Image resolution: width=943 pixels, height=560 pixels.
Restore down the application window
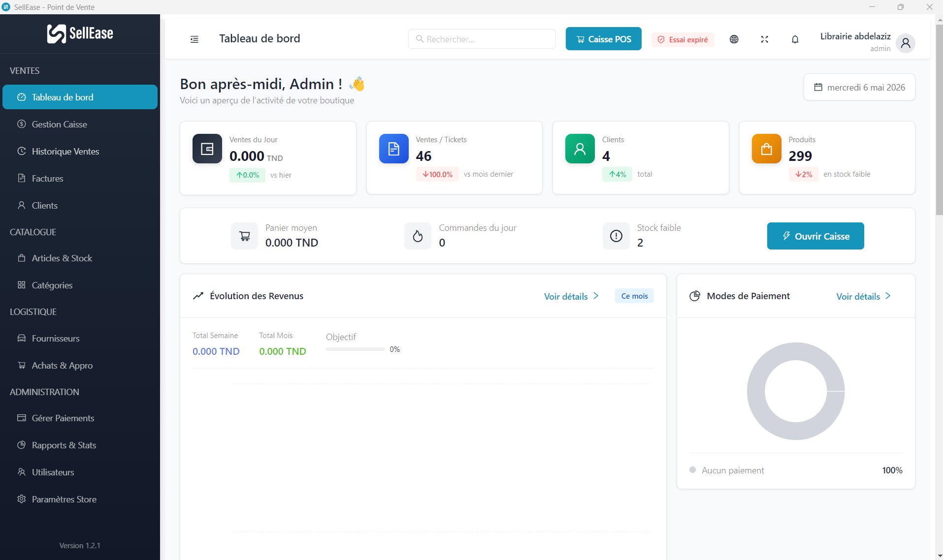click(900, 7)
